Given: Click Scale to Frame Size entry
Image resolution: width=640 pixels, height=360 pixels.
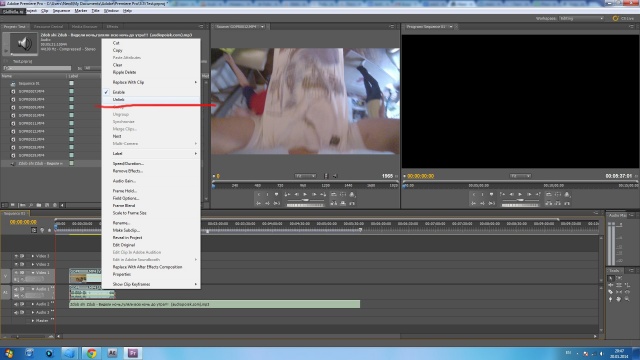Looking at the screenshot, I should pyautogui.click(x=151, y=213).
